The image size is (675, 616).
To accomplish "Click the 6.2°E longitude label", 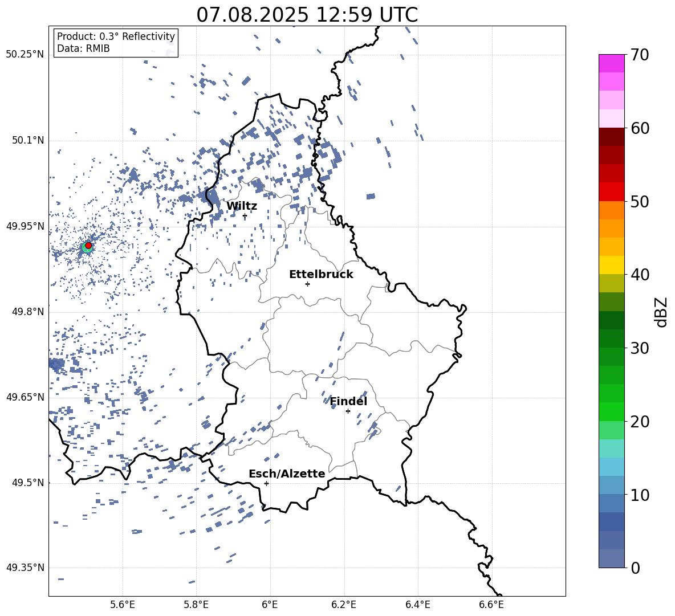I will click(x=344, y=605).
